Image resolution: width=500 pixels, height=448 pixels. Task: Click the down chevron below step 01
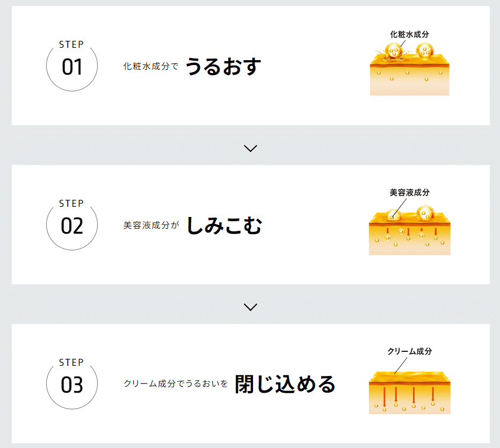click(x=250, y=148)
